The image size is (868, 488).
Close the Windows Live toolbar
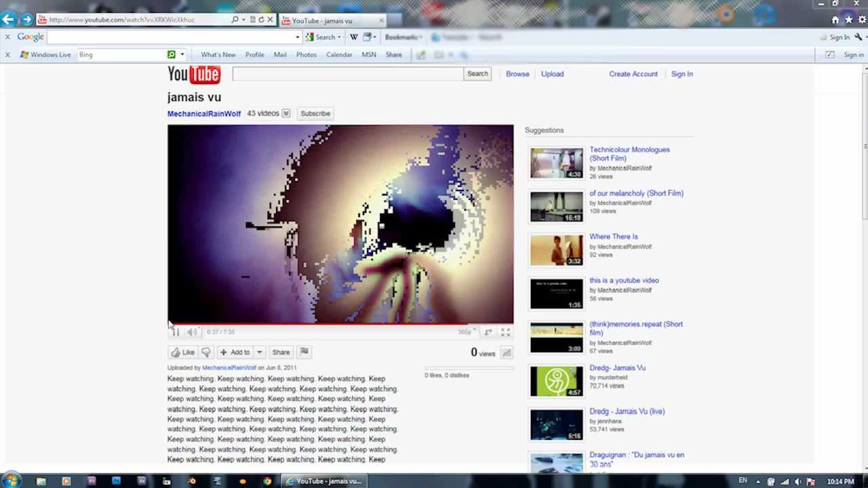click(7, 54)
